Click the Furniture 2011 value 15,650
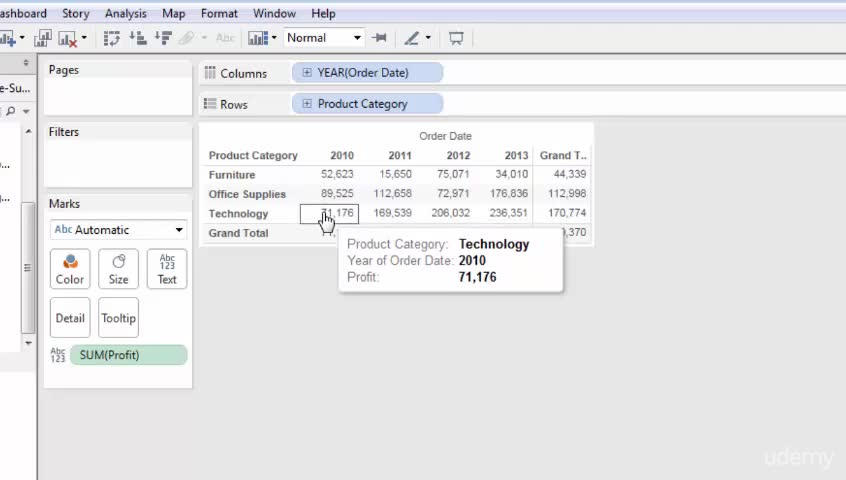 [x=395, y=174]
